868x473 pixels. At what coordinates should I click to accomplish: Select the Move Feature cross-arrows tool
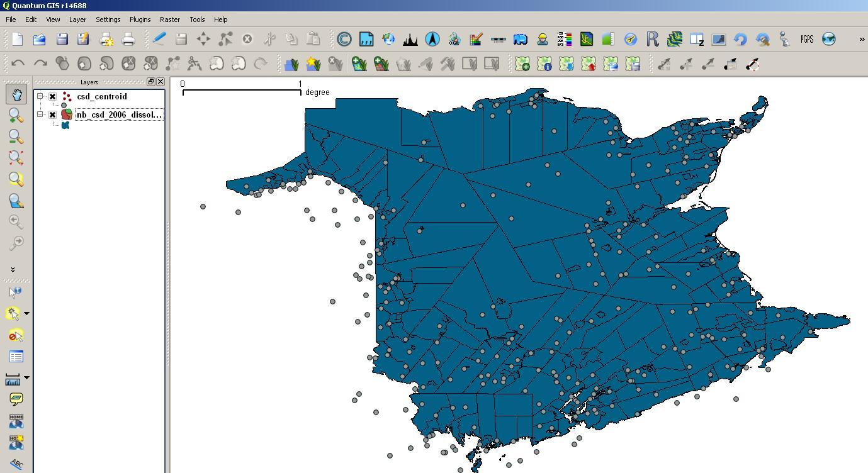click(x=203, y=39)
